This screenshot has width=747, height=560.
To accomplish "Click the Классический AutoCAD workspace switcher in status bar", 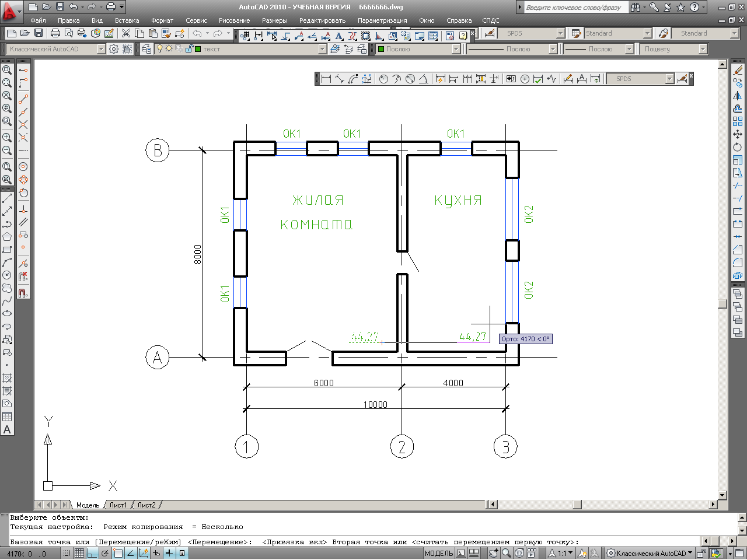I will [x=650, y=553].
